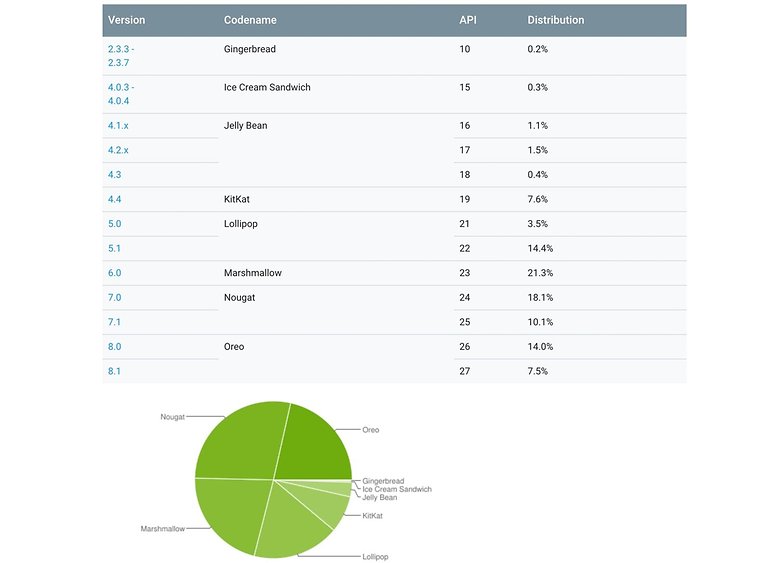Image resolution: width=782 pixels, height=563 pixels.
Task: Click the 18.1% distribution value
Action: pos(540,297)
